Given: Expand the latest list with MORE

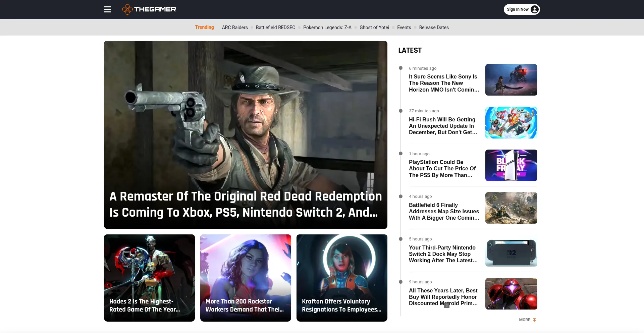Looking at the screenshot, I should coord(527,320).
